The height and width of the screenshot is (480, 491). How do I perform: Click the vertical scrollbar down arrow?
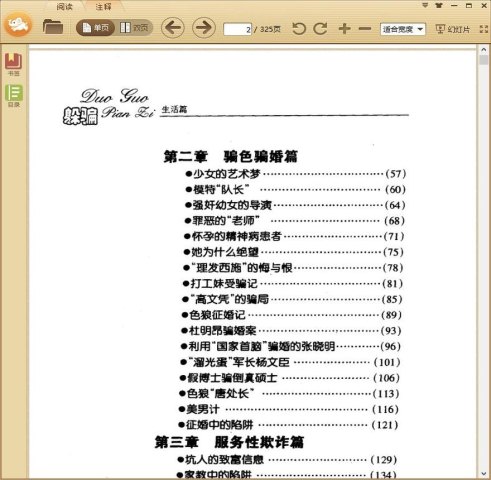tap(484, 474)
